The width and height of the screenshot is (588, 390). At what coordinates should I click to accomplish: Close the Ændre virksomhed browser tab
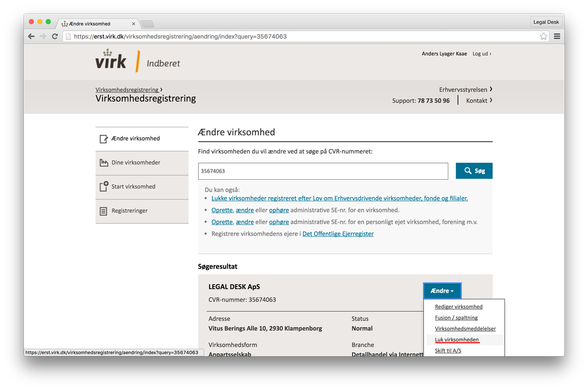point(134,24)
